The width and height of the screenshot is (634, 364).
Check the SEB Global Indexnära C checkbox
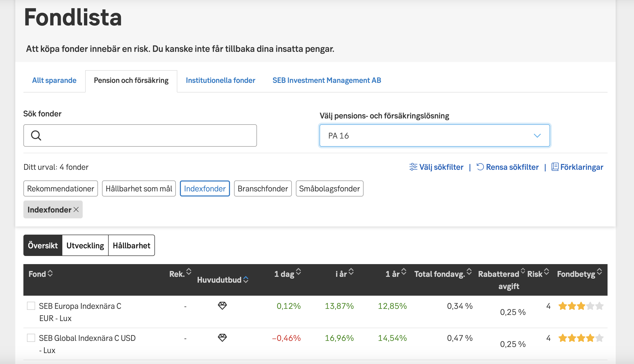click(x=31, y=338)
